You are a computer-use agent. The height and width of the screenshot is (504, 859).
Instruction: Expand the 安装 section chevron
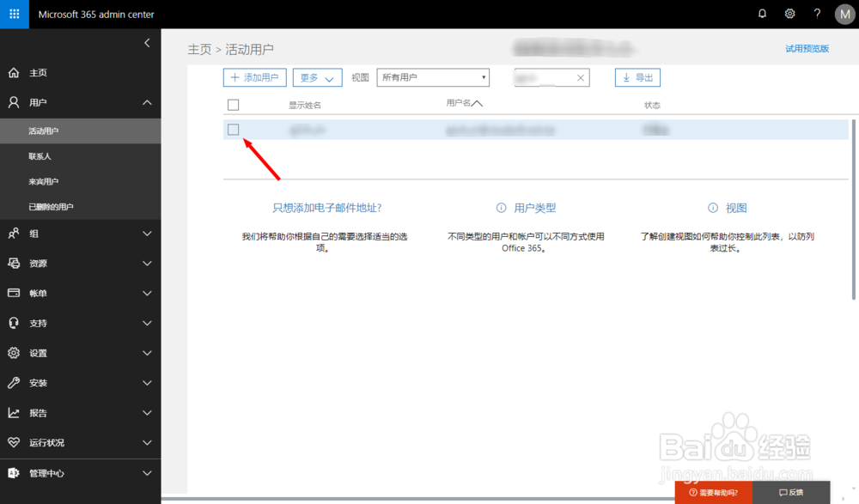147,383
